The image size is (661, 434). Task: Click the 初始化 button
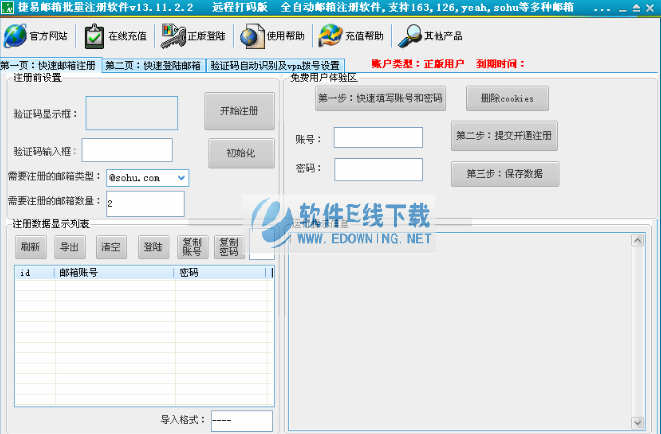[x=239, y=154]
